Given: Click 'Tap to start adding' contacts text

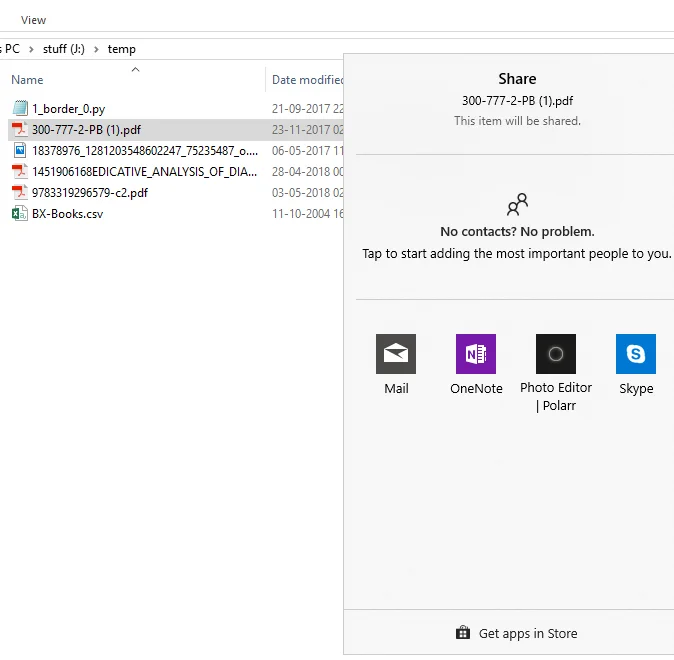Looking at the screenshot, I should [517, 254].
